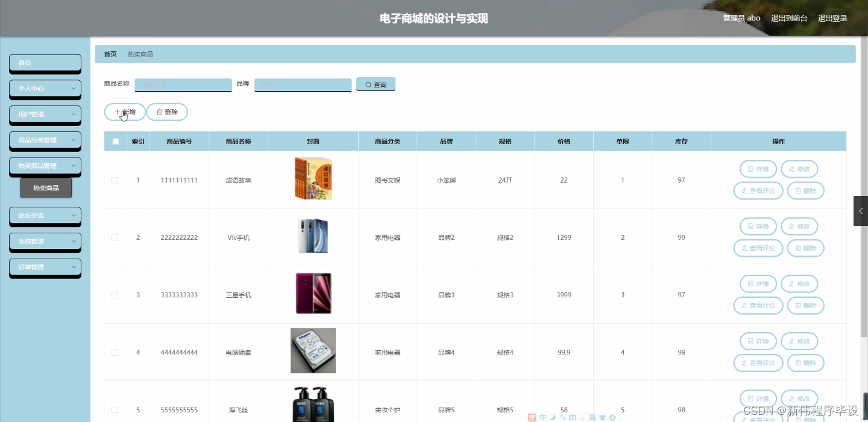The image size is (868, 422).
Task: Open the Sogou IME settings gear icon
Action: (x=612, y=417)
